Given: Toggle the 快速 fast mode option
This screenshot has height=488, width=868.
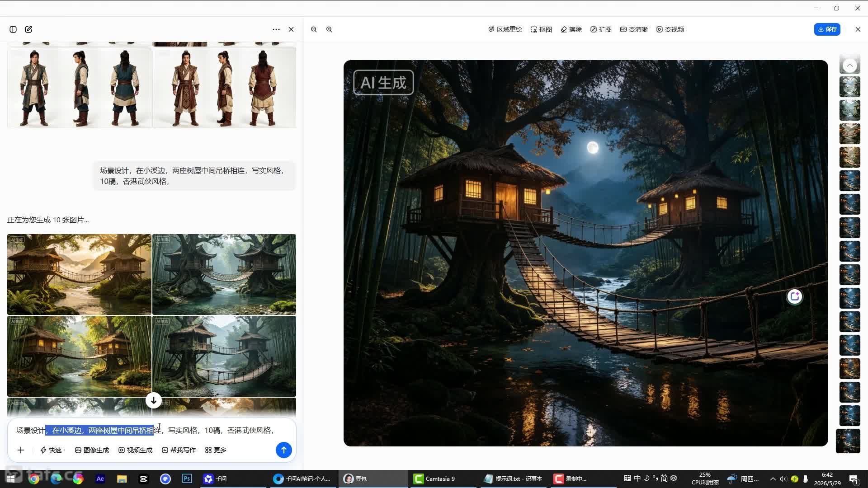Looking at the screenshot, I should (x=51, y=450).
